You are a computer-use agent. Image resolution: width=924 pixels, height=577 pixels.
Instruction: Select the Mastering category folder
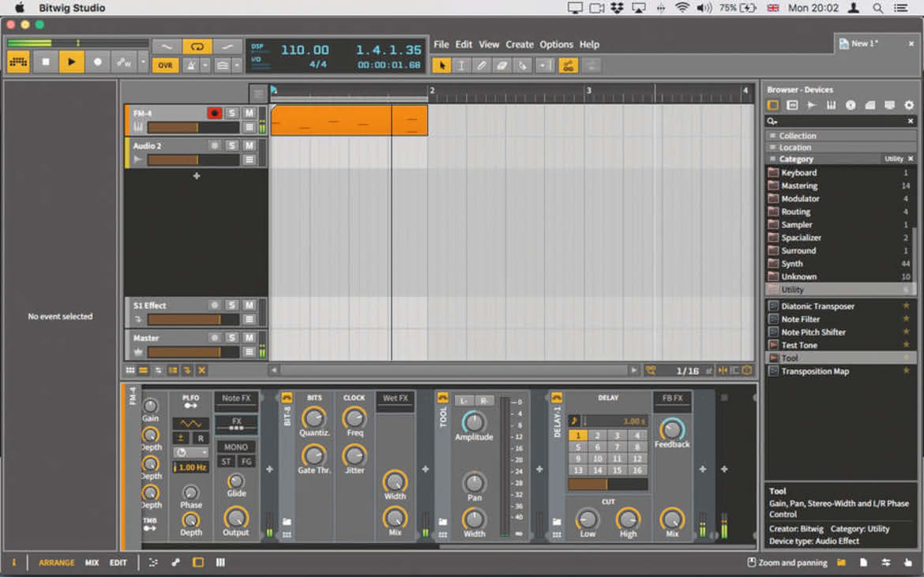tap(839, 185)
